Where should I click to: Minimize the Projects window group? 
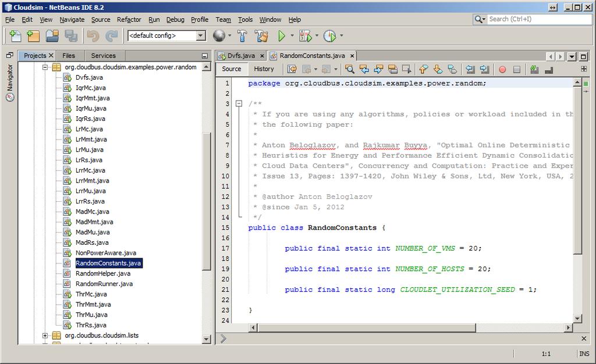pyautogui.click(x=204, y=56)
